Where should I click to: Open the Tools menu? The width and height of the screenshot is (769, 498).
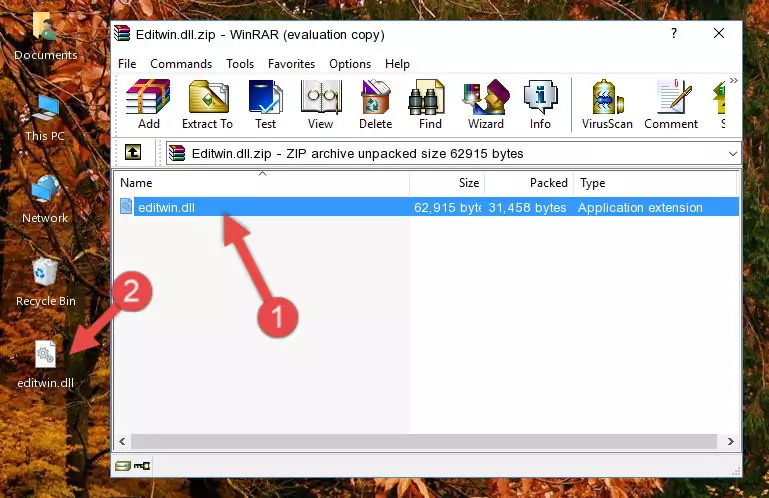coord(240,64)
